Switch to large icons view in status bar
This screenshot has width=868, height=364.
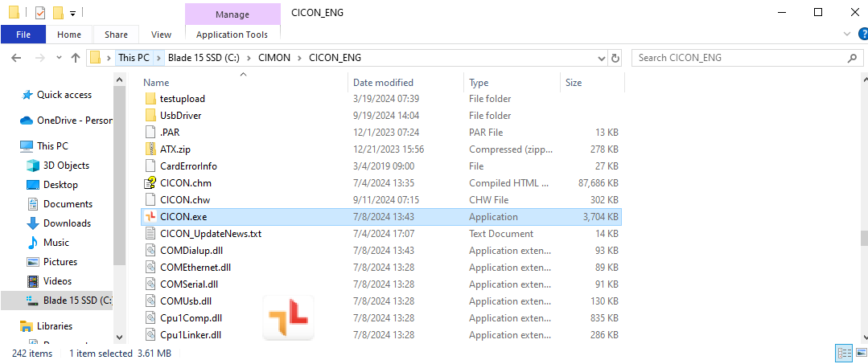point(860,354)
